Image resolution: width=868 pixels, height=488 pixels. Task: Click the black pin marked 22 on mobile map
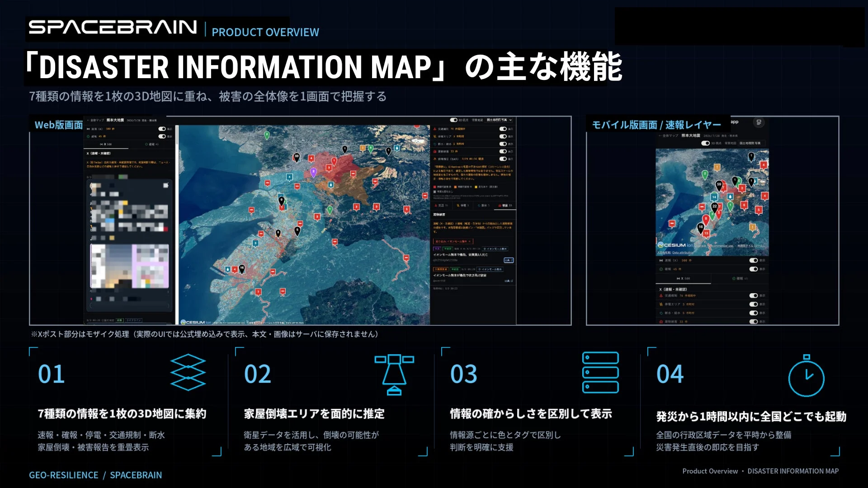point(715,207)
